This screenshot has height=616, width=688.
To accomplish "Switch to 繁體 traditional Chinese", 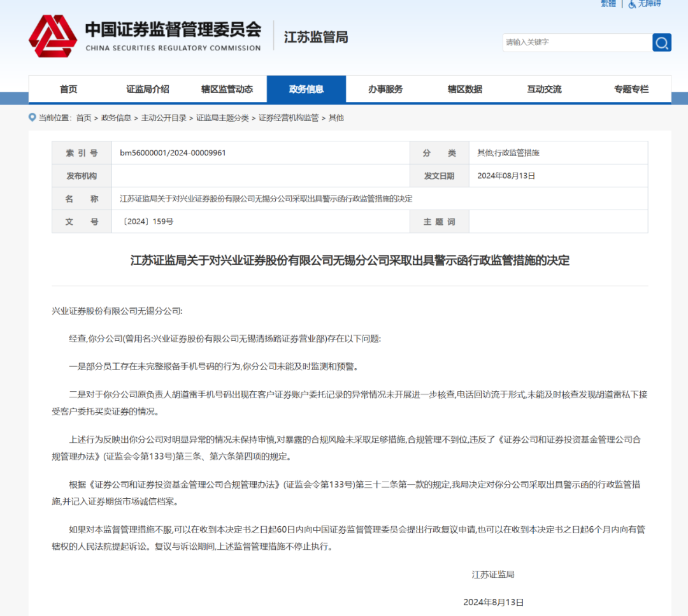I will 608,4.
